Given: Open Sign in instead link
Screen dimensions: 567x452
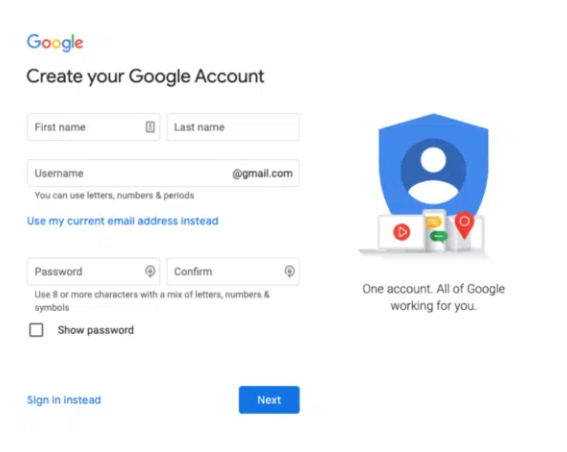Looking at the screenshot, I should pos(64,400).
